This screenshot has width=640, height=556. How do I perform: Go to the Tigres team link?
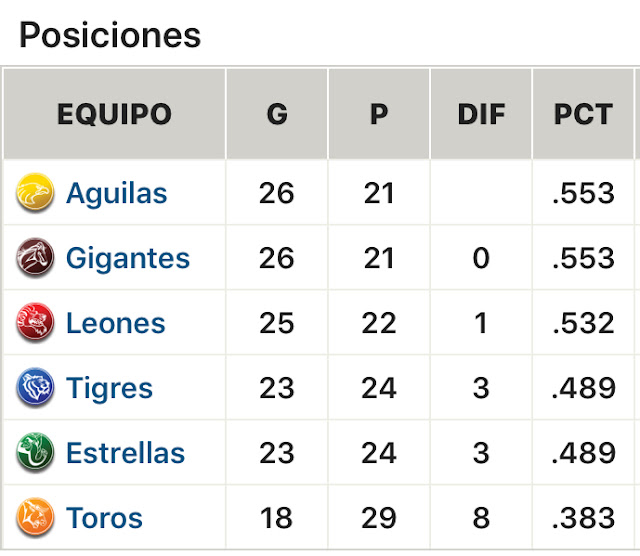[109, 388]
